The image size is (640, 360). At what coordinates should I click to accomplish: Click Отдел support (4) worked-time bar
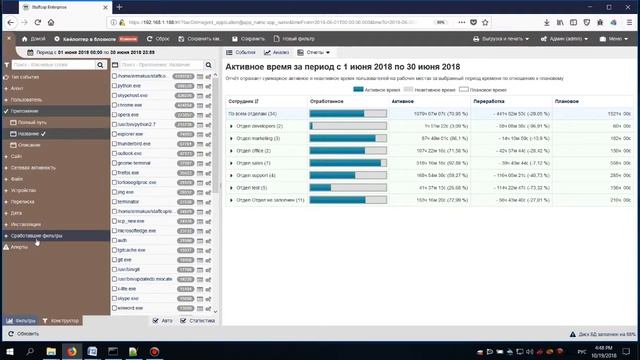point(348,176)
